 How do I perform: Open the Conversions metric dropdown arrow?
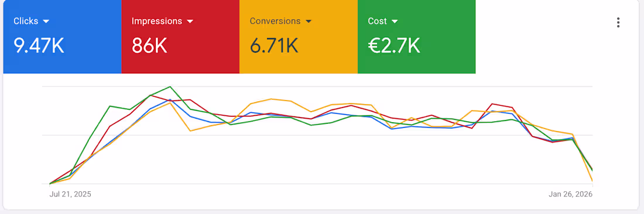(309, 21)
